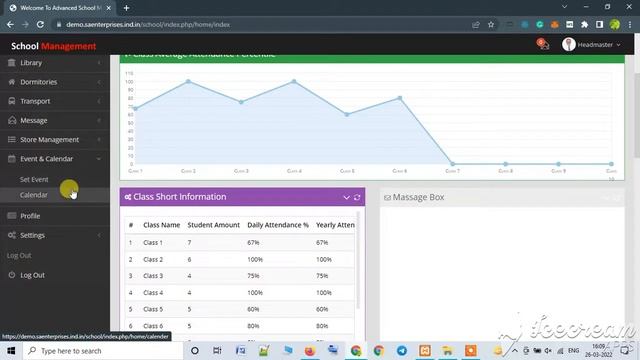The width and height of the screenshot is (640, 360).
Task: Click the Transport bus icon in sidebar
Action: [x=12, y=101]
